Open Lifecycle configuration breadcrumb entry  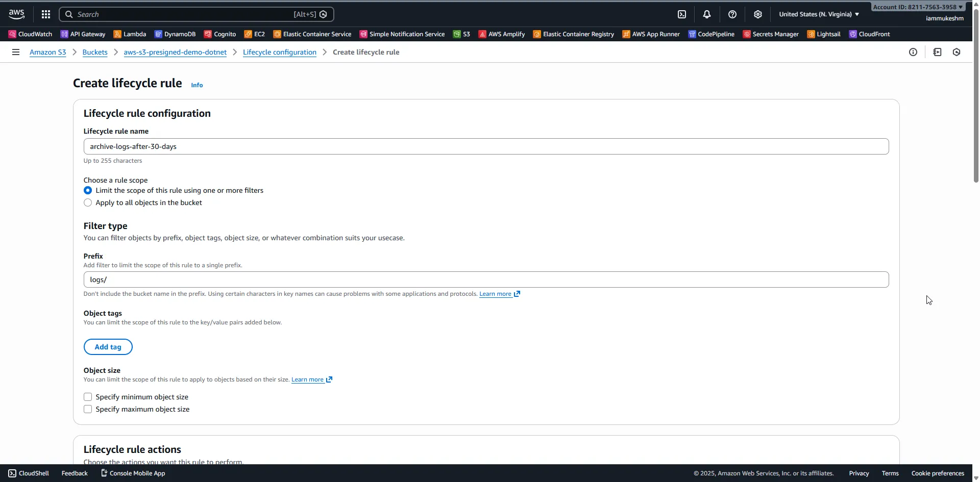(x=279, y=52)
